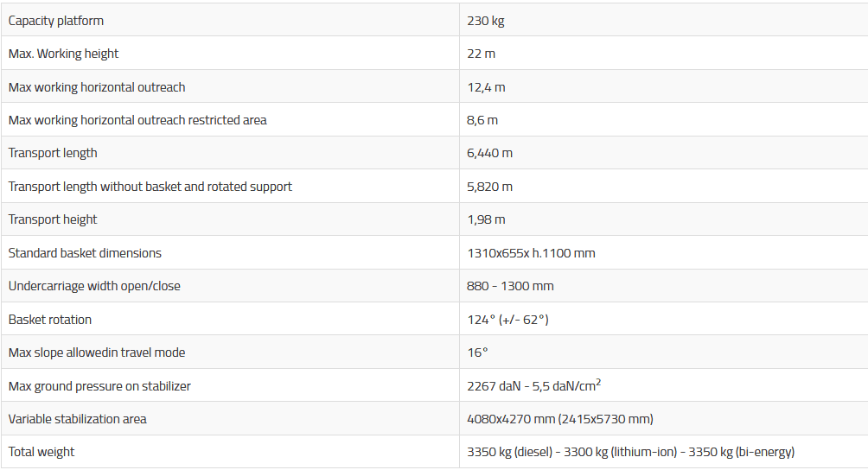Click the 'Transport height' label
Screen dimensions: 868x470
(x=53, y=219)
